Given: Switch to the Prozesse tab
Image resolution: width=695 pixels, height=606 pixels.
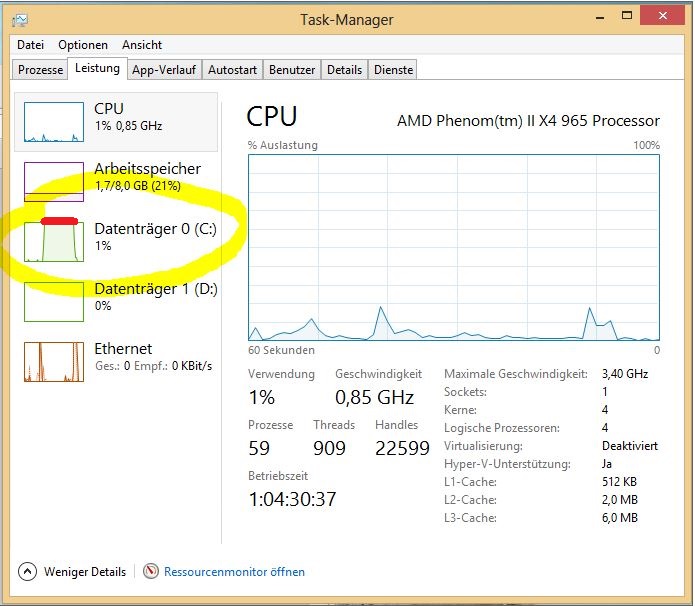Looking at the screenshot, I should pos(40,70).
